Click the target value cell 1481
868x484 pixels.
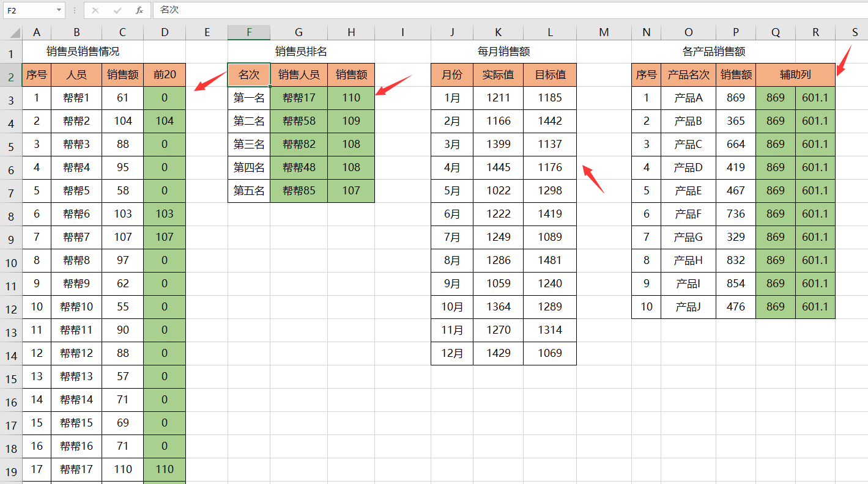(550, 260)
